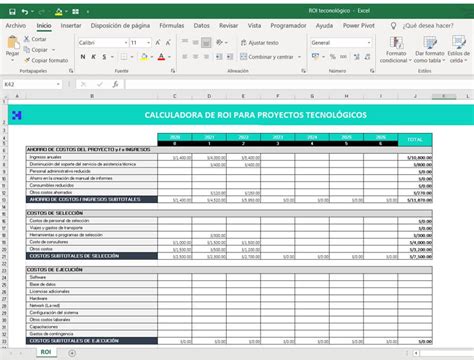Center text horizontally

196,57
